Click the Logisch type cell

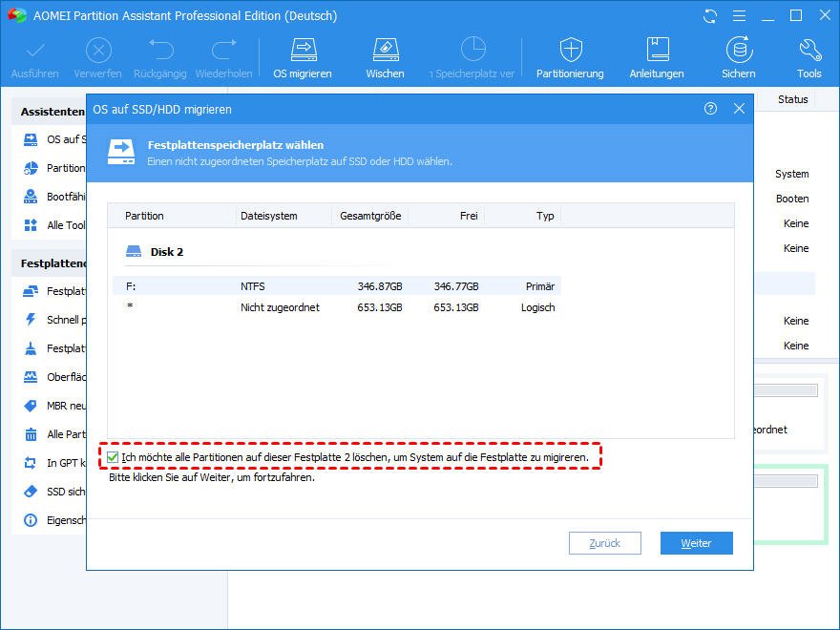(x=537, y=307)
